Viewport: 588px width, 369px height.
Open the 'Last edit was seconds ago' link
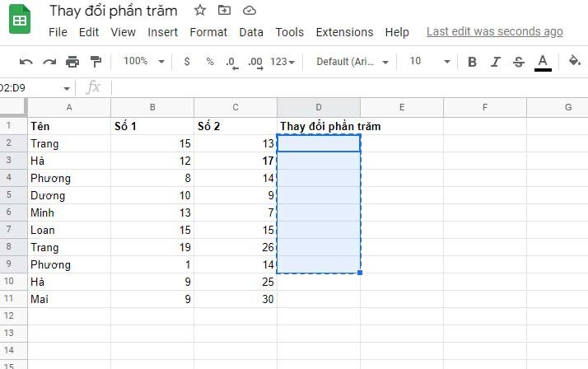coord(495,31)
